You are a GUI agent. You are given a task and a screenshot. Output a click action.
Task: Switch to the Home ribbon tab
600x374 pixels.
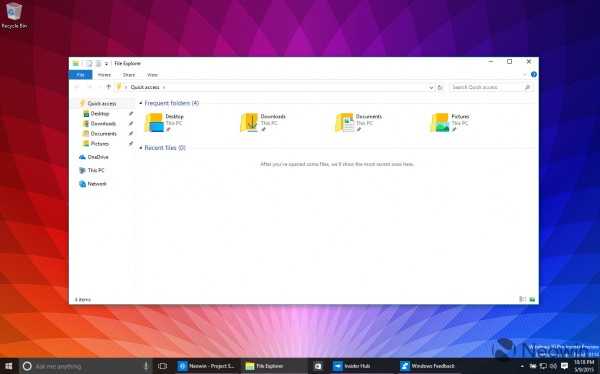point(104,75)
